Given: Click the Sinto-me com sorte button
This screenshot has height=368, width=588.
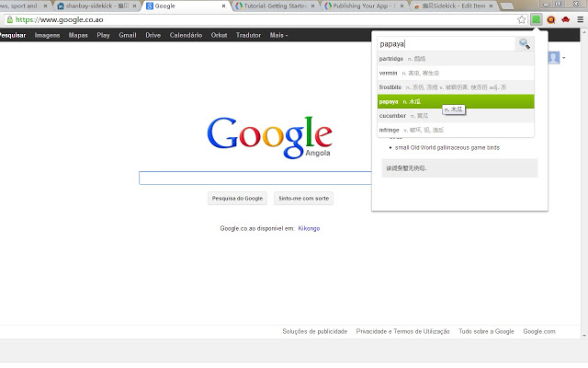Looking at the screenshot, I should click(304, 199).
